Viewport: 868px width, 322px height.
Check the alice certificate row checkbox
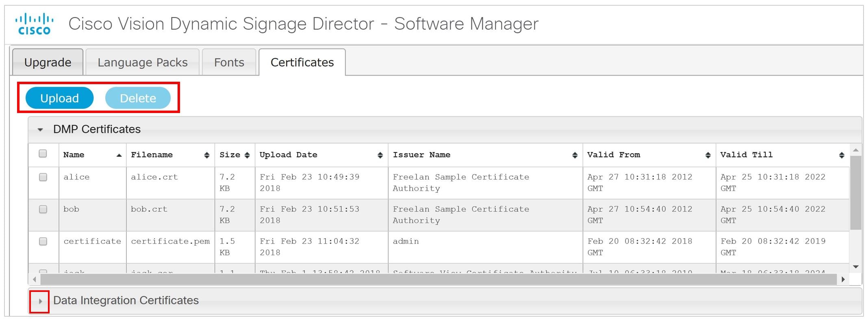[x=43, y=177]
